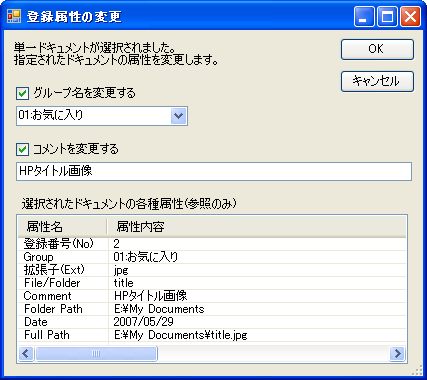427x380 pixels.
Task: Close the 登録属性の変更 window
Action: click(x=410, y=16)
